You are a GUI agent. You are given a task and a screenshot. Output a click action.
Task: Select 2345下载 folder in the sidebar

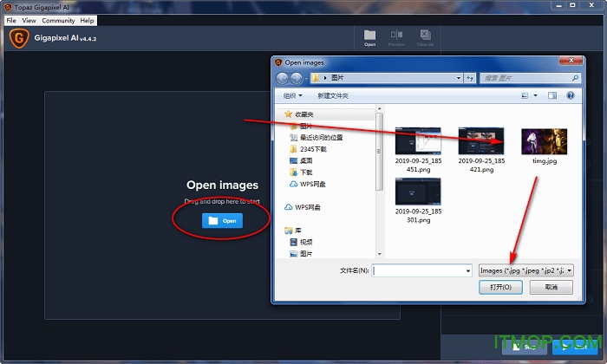[x=313, y=149]
